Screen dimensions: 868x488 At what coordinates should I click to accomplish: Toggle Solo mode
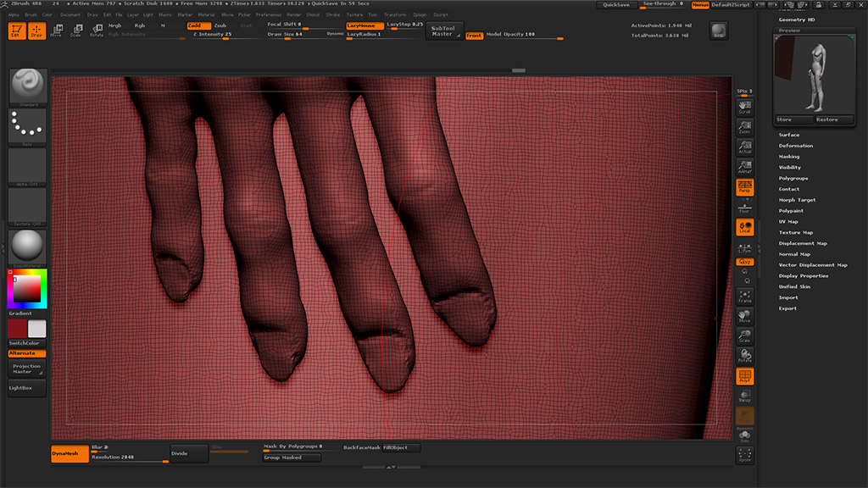coord(744,436)
